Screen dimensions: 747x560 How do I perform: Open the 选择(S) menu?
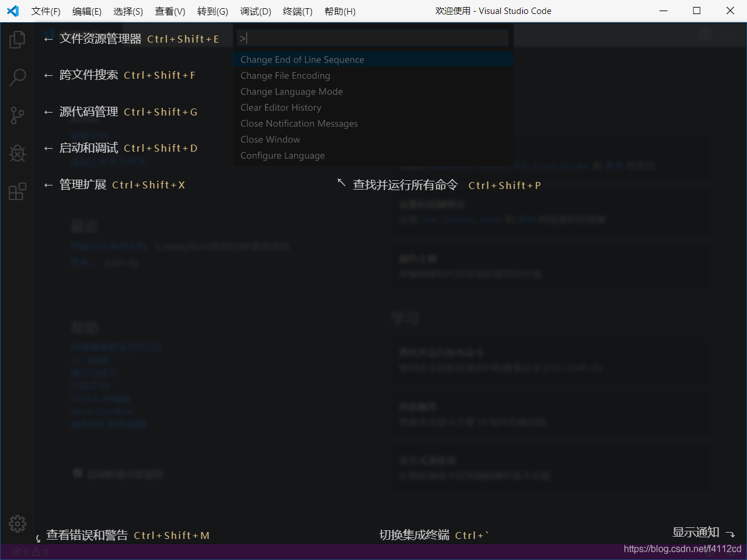click(x=128, y=11)
